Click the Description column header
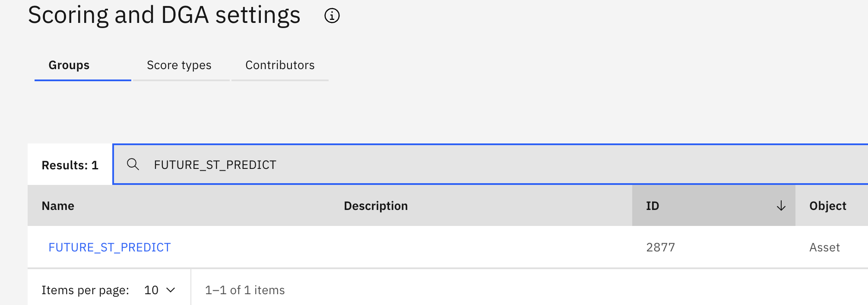The width and height of the screenshot is (868, 305). tap(376, 206)
